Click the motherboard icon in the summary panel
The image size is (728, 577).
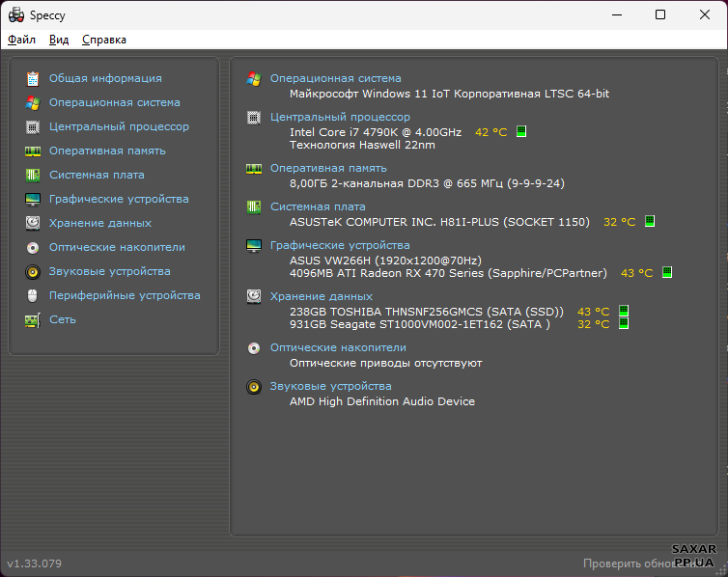[x=254, y=206]
